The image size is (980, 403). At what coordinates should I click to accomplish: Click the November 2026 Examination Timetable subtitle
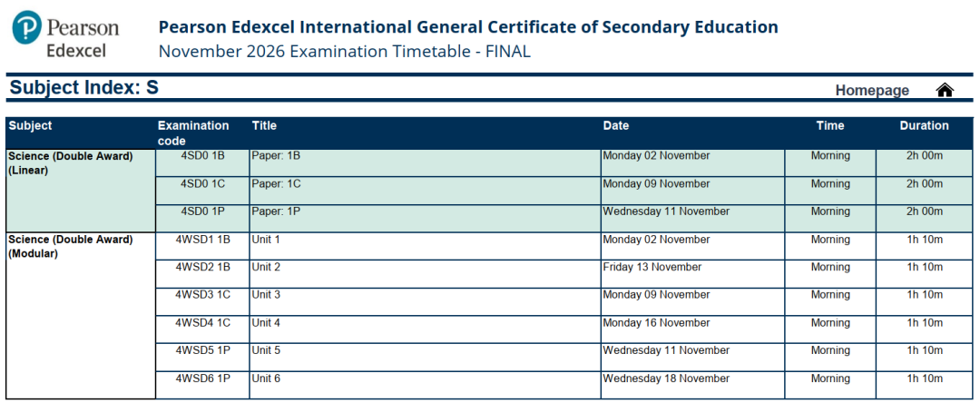(x=345, y=51)
